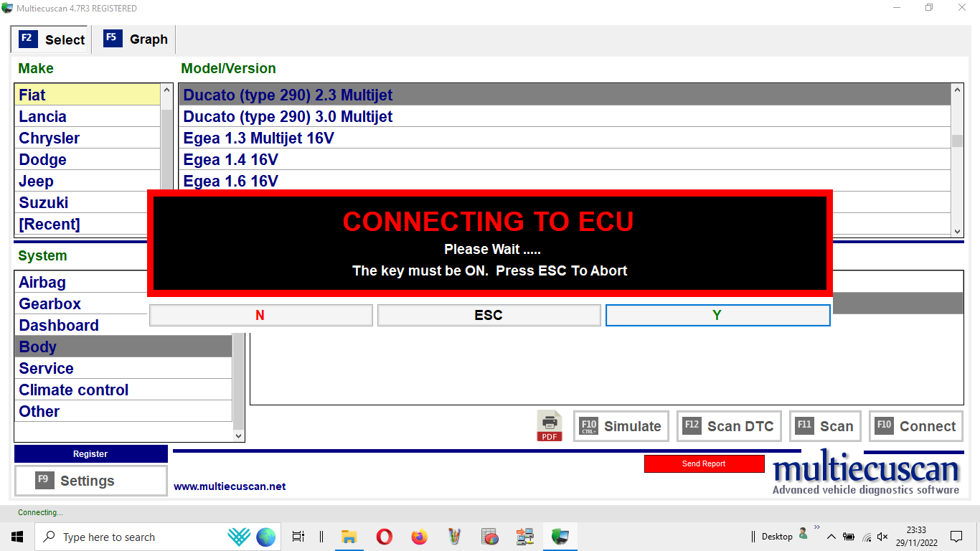Click the N button in the dialog
The height and width of the screenshot is (551, 980).
pyautogui.click(x=261, y=315)
